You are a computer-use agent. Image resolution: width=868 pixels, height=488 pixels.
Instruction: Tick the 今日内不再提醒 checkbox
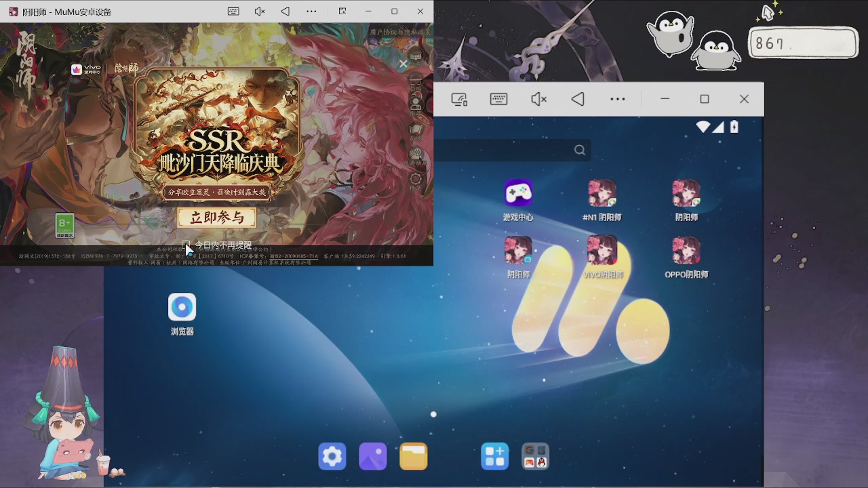tap(186, 245)
